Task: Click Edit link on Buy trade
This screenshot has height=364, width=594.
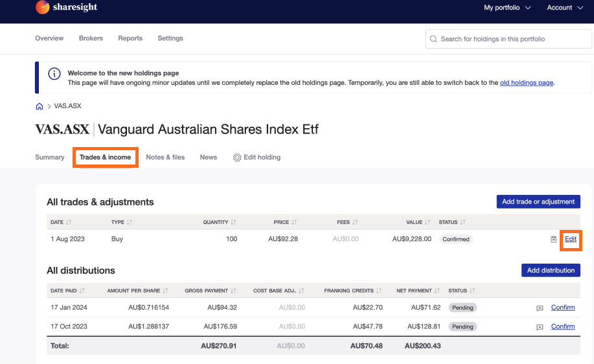Action: (x=571, y=239)
